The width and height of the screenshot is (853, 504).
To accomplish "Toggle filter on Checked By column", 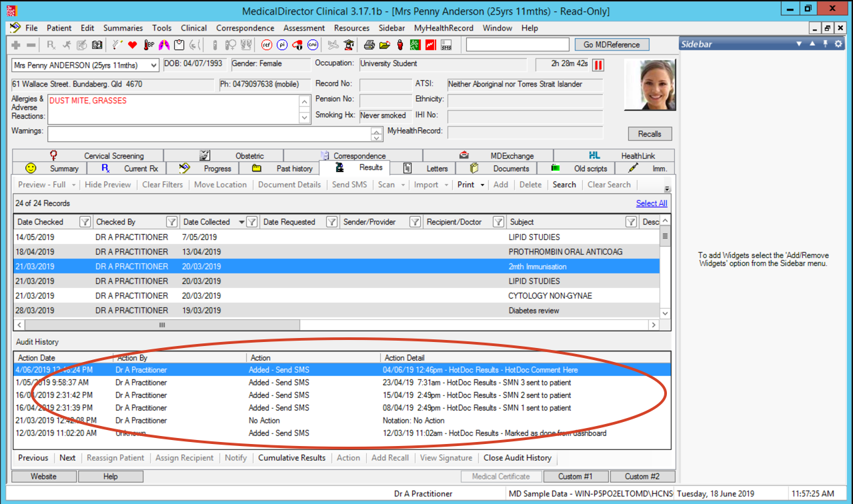I will 171,222.
